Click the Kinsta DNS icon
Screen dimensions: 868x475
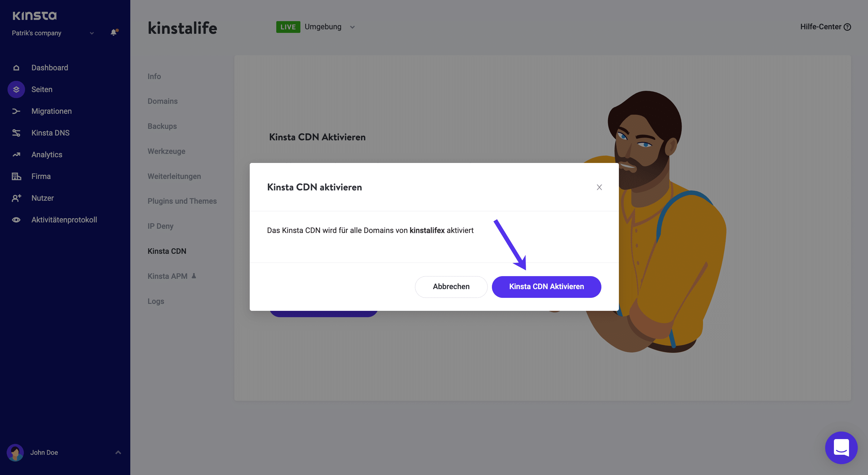16,132
